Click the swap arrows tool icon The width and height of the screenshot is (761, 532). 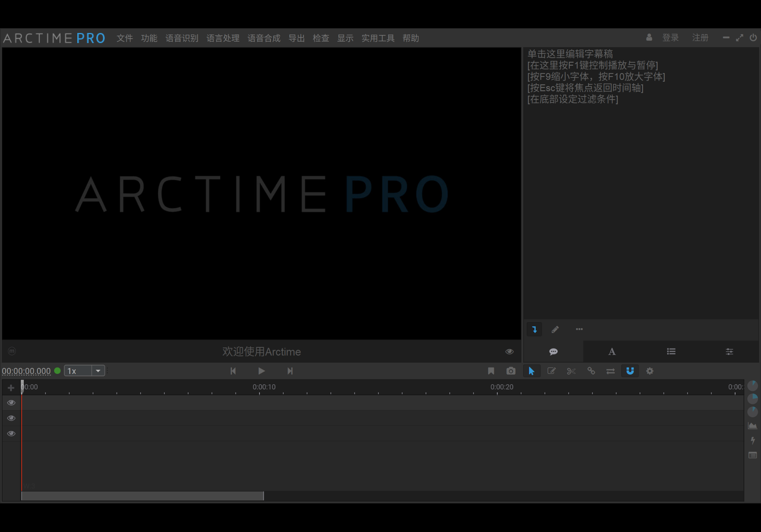611,371
